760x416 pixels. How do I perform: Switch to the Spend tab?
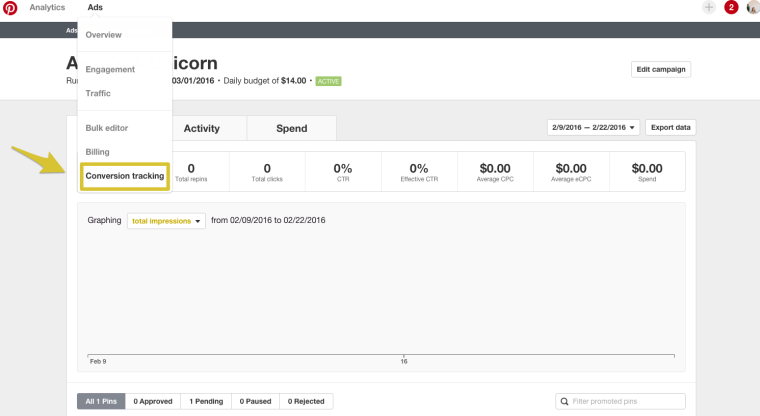pos(291,128)
